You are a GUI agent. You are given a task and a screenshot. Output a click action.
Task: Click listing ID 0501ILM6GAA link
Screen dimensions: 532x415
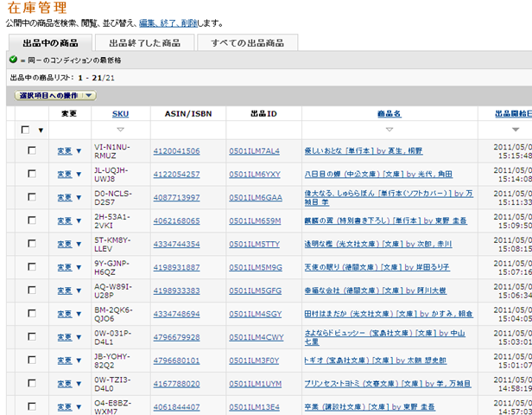[x=254, y=197]
